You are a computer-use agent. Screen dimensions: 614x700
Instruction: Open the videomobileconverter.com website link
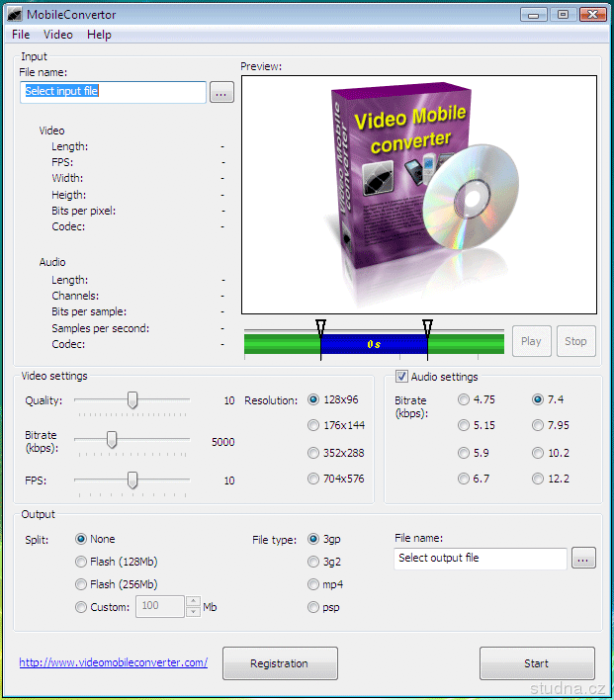[x=113, y=662]
